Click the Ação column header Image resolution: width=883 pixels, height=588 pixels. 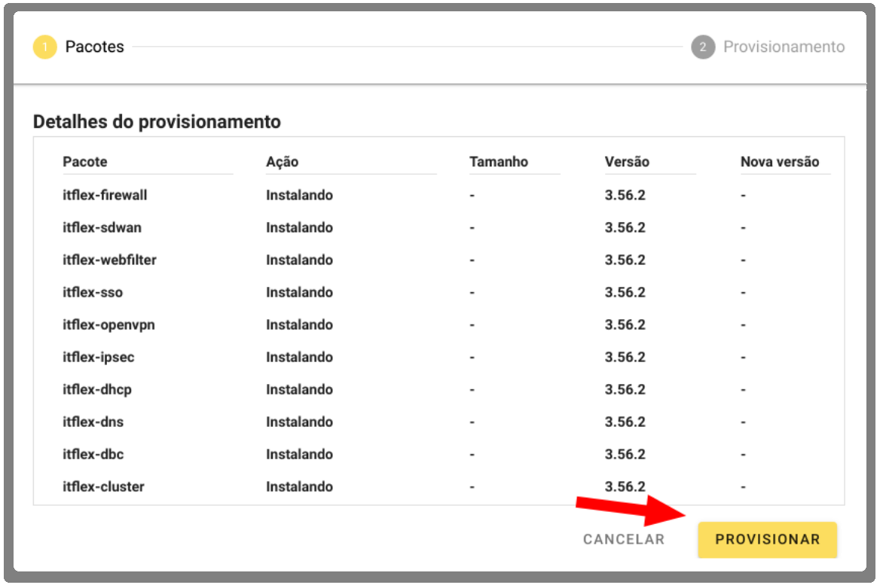(x=282, y=162)
